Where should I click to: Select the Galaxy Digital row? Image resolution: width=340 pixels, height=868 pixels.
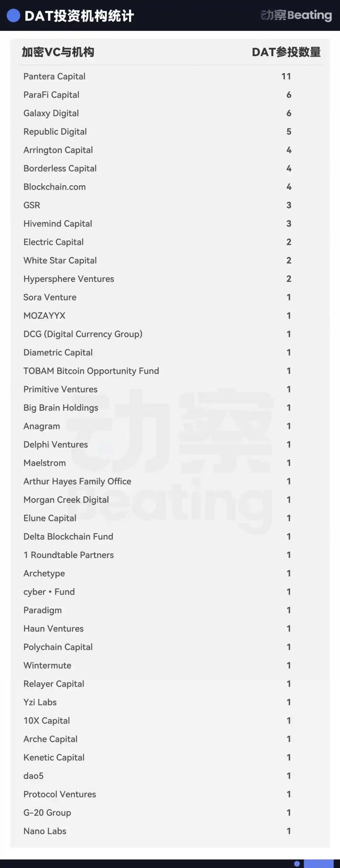(x=170, y=113)
